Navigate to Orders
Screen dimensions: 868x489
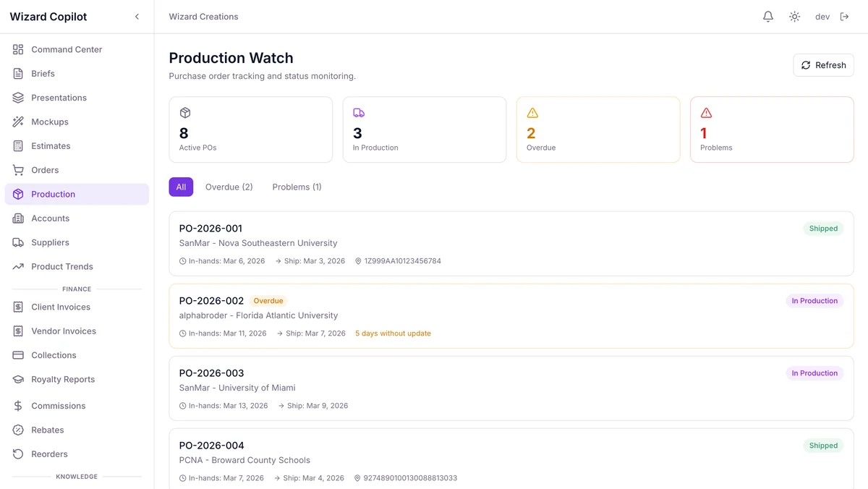tap(77, 170)
